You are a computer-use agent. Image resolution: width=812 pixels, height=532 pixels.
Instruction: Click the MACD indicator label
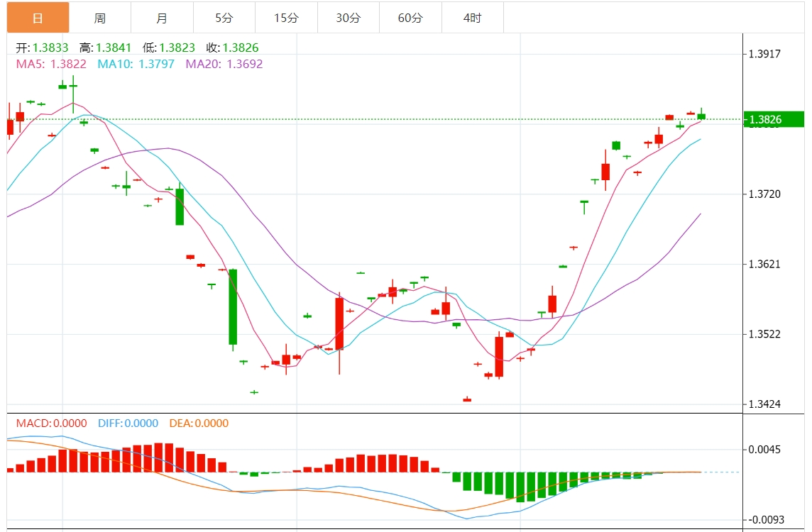click(51, 423)
